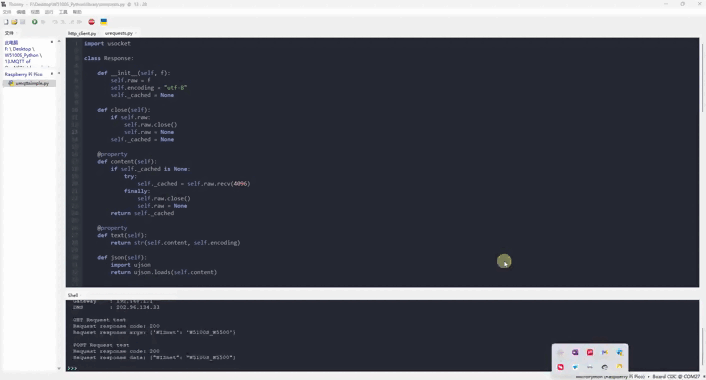Click the 'def text(self):' line
Viewport: 706px width, 380px height.
(x=122, y=235)
